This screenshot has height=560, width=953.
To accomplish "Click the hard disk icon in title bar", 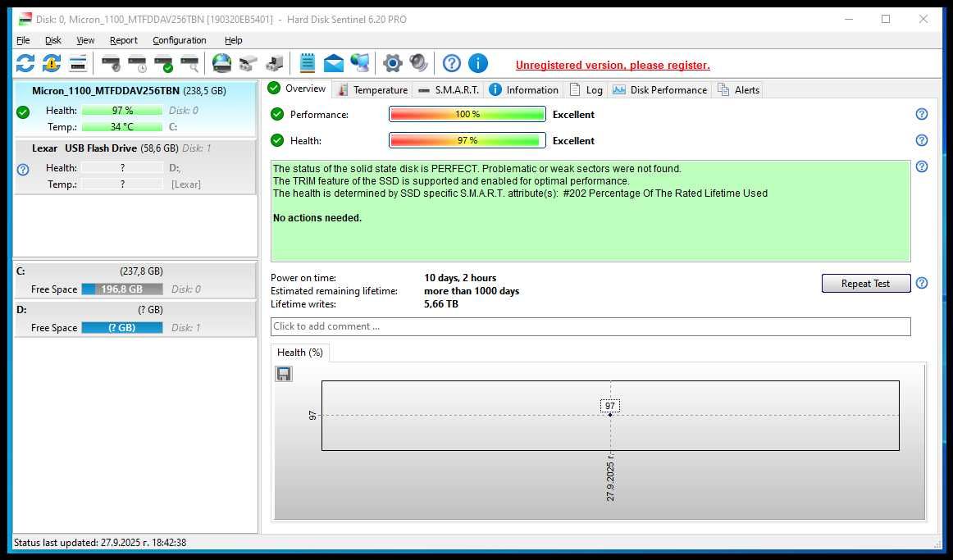I will pos(25,20).
